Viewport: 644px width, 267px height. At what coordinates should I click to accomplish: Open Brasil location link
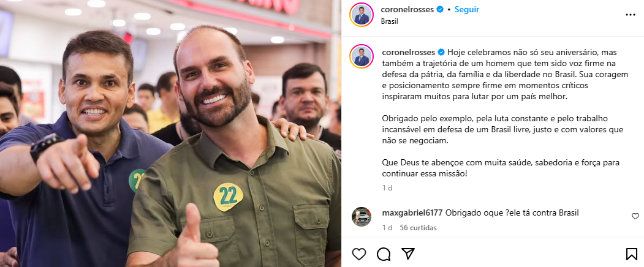389,21
